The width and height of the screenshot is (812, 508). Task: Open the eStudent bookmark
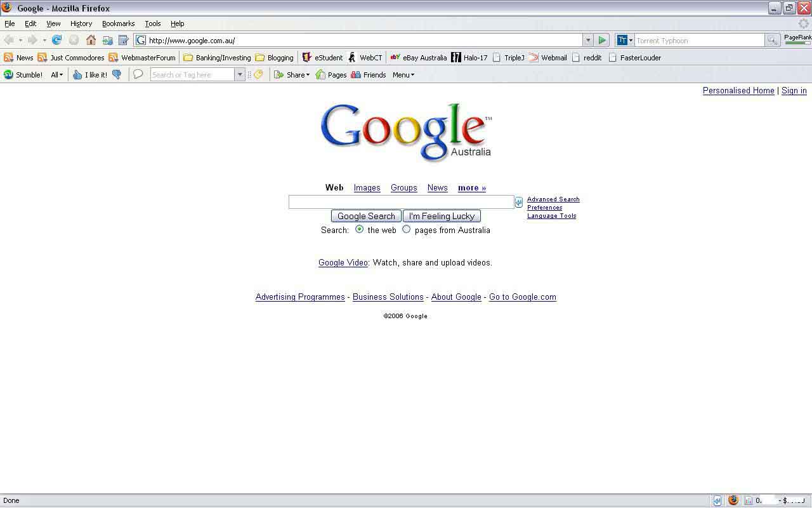[322, 58]
